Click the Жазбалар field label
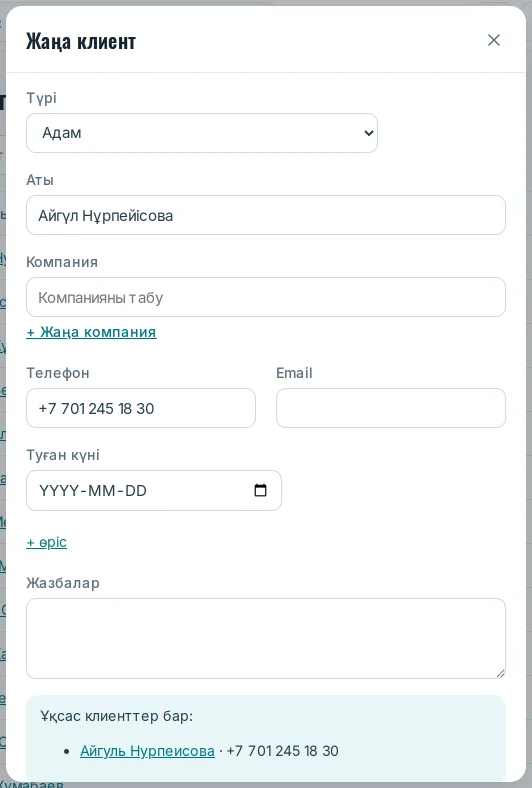Viewport: 532px width, 788px height. coord(63,583)
